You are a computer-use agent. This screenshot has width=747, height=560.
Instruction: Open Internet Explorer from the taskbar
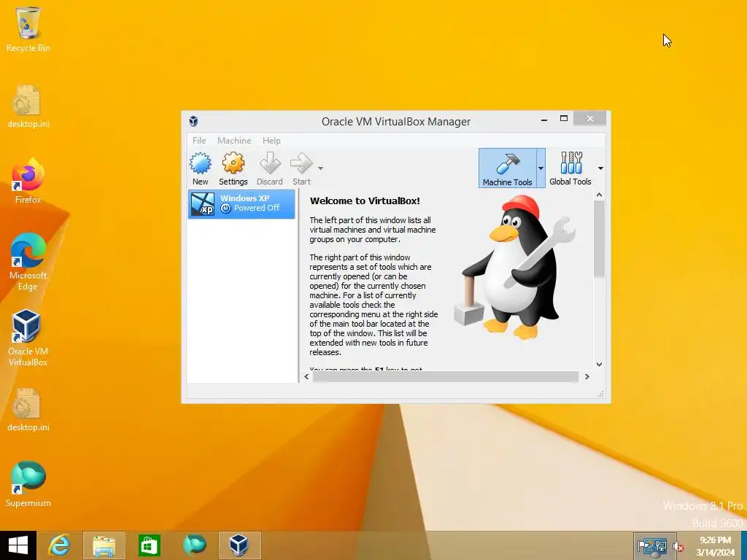click(x=60, y=545)
